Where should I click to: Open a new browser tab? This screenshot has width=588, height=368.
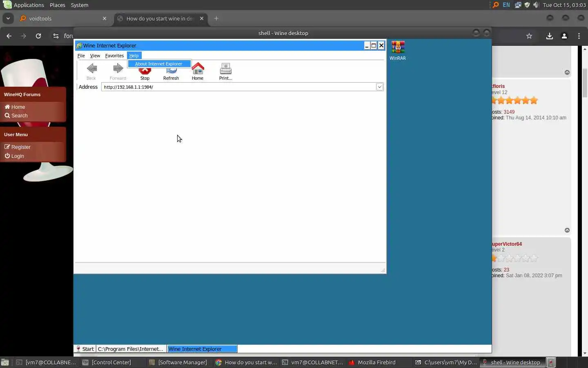point(216,18)
